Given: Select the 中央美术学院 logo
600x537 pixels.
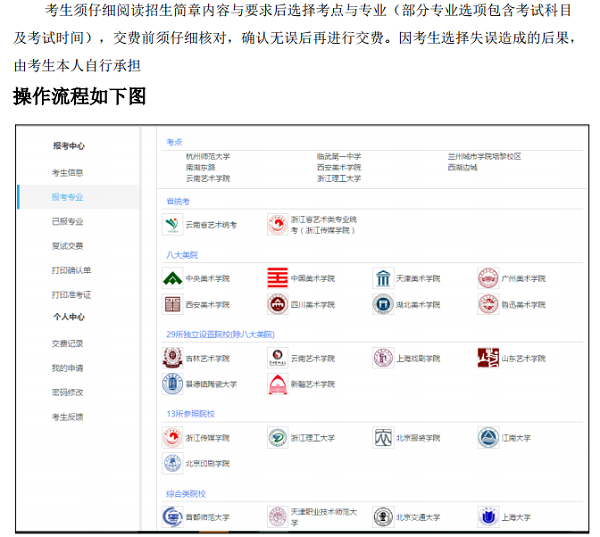Looking at the screenshot, I should point(173,278).
